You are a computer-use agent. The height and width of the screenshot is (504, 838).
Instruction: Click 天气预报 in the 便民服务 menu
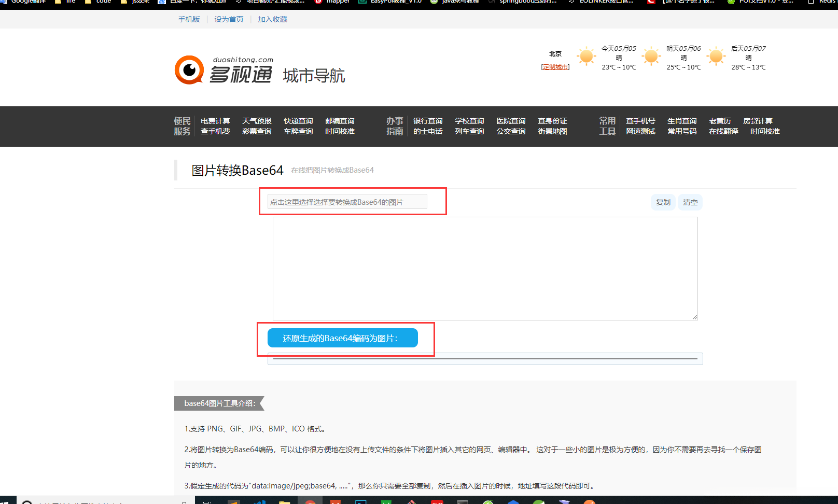click(x=257, y=121)
